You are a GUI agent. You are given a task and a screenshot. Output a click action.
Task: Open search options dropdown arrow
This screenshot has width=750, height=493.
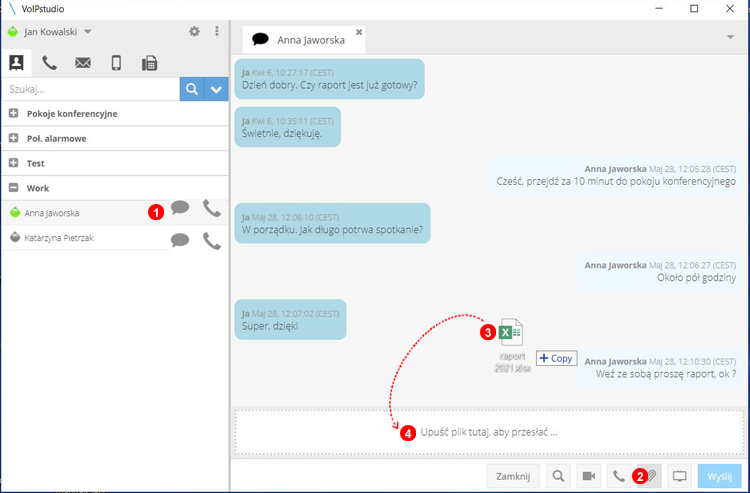pyautogui.click(x=216, y=90)
